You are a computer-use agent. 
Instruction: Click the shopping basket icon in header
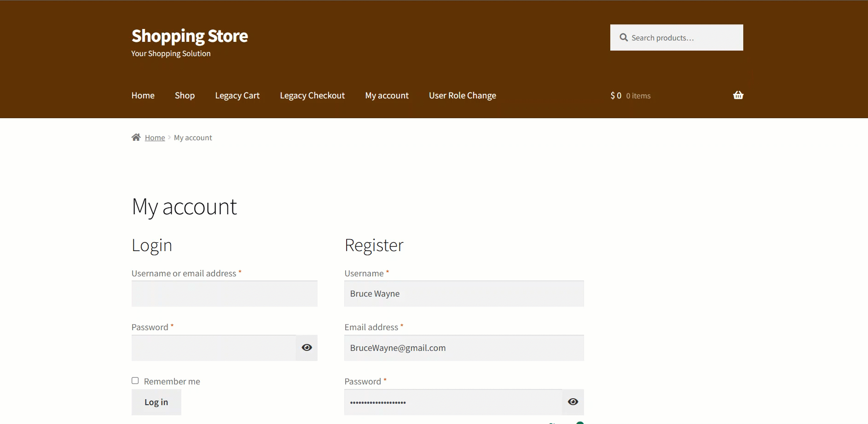(x=738, y=95)
